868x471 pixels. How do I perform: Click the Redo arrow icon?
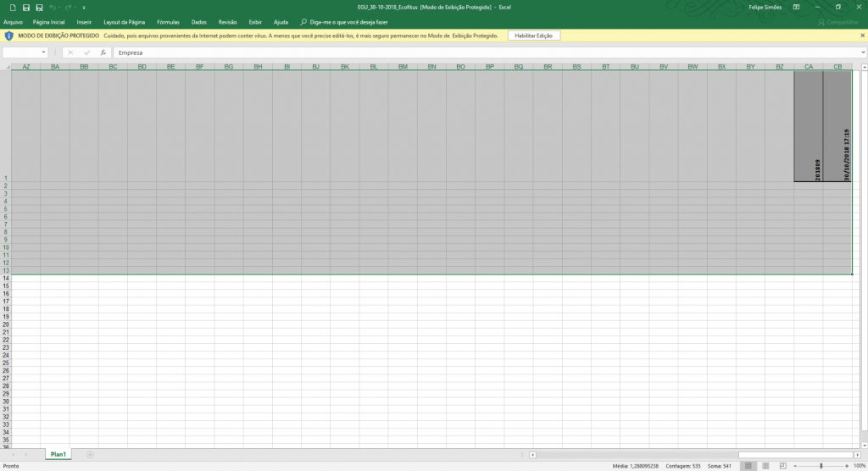[x=68, y=7]
